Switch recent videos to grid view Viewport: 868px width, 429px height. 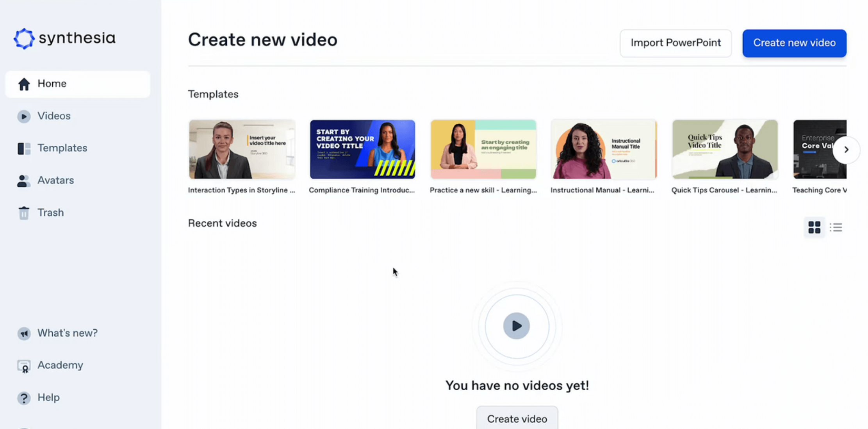[814, 227]
